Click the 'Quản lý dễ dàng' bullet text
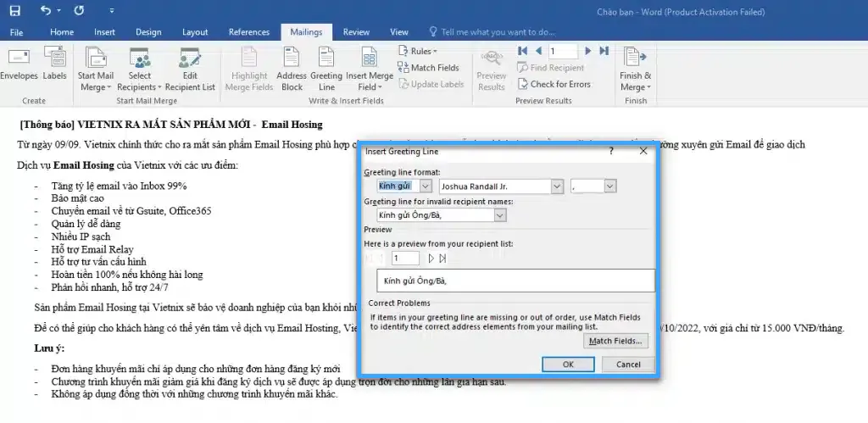 click(86, 224)
